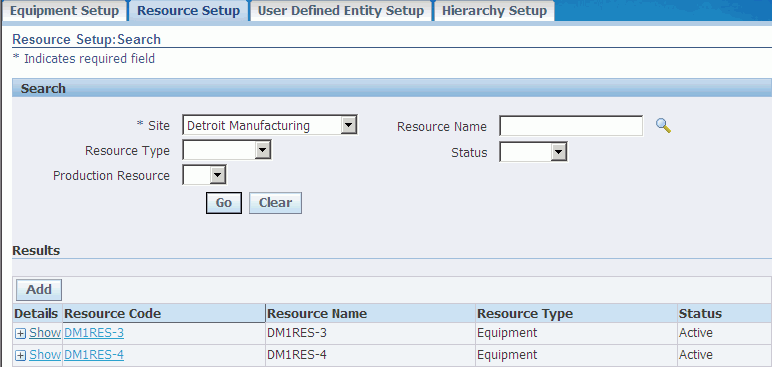This screenshot has height=367, width=772.
Task: Focus the Resource Name text field
Action: tap(571, 126)
